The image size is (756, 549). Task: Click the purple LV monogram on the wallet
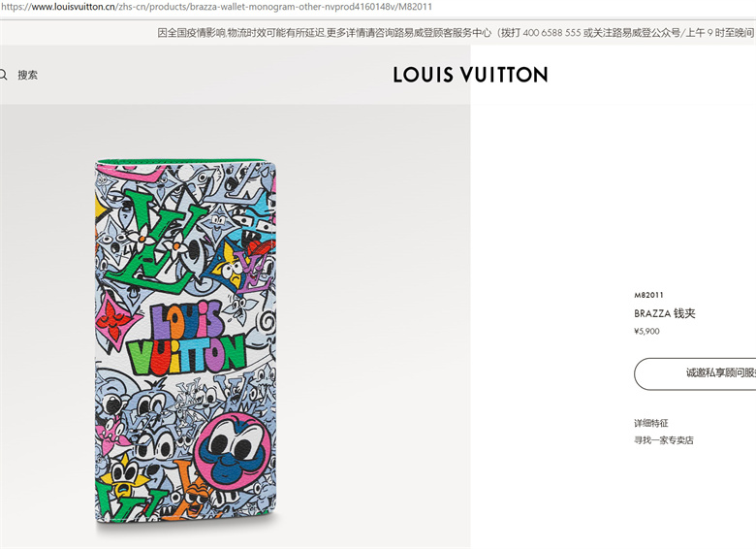[257, 274]
